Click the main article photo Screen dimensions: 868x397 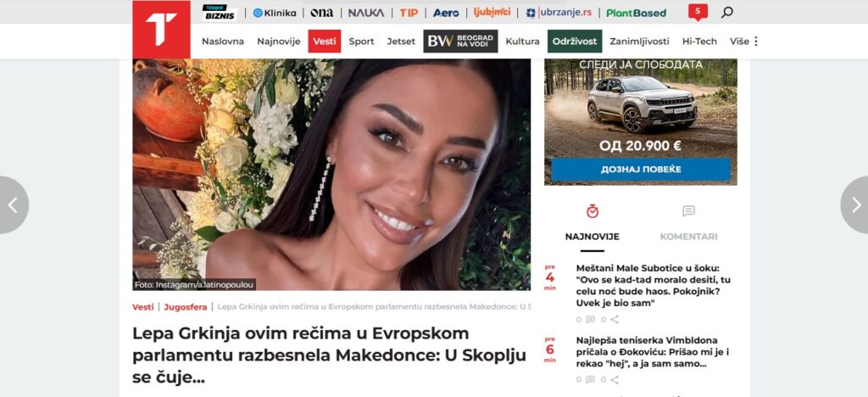point(331,175)
